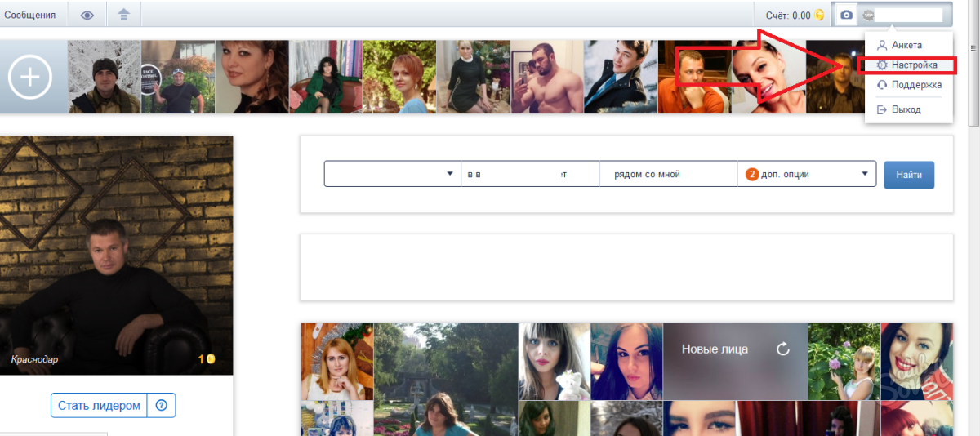Screen dimensions: 980x436
Task: Click the gold coin beside Счёт balance
Action: pyautogui.click(x=819, y=15)
